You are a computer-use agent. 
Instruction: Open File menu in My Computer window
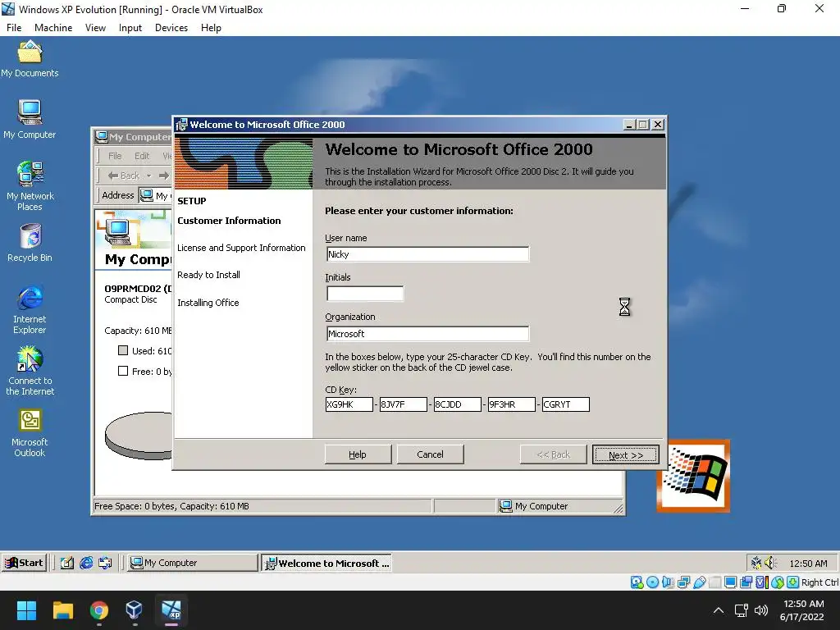pyautogui.click(x=115, y=156)
